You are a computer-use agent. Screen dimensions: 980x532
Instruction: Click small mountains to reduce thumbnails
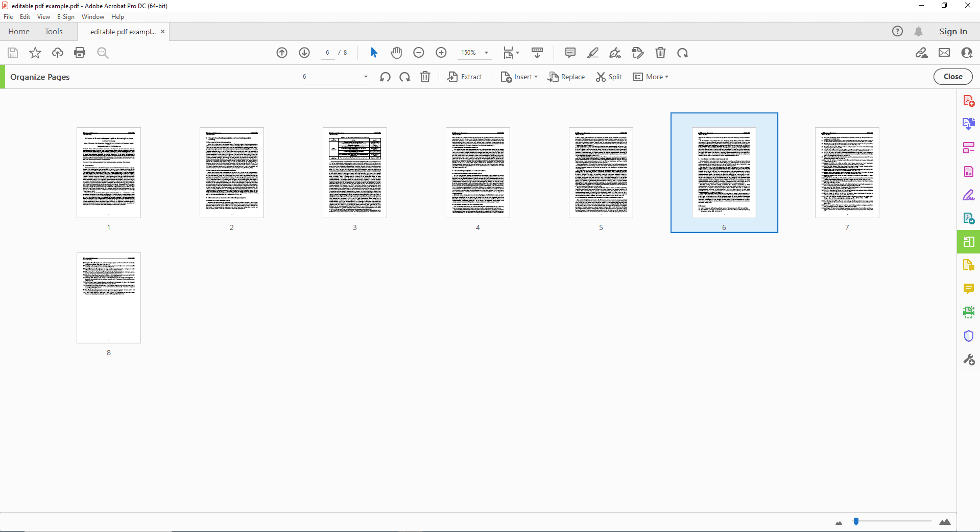[839, 523]
